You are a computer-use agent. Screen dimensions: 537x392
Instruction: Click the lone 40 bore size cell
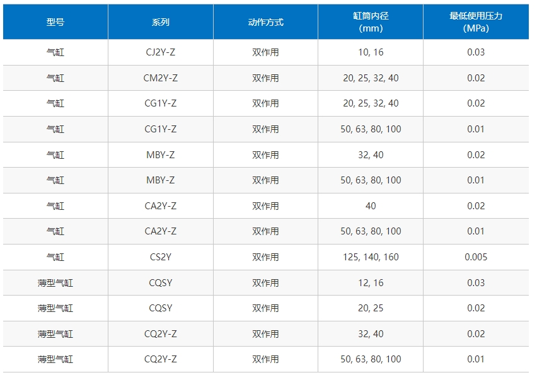pos(371,205)
